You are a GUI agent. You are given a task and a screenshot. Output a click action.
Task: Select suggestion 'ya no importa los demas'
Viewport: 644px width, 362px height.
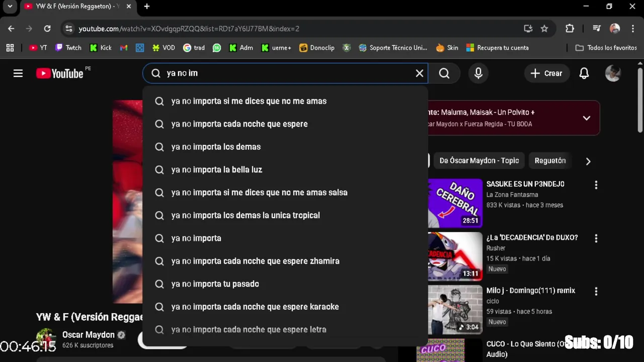pos(285,147)
